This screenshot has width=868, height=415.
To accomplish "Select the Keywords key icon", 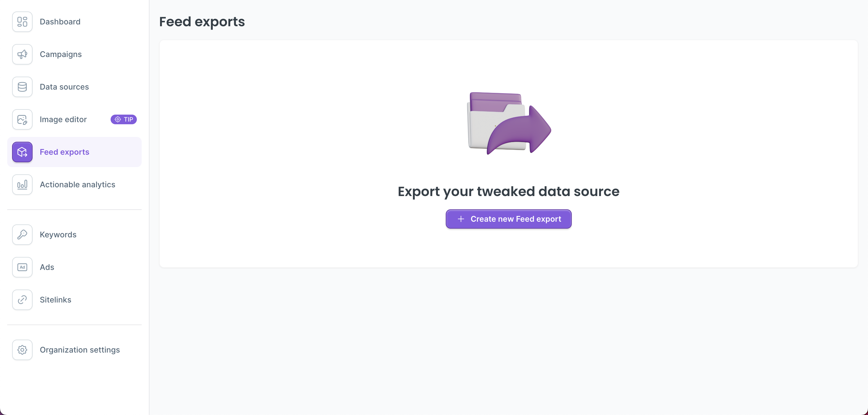I will coord(22,234).
